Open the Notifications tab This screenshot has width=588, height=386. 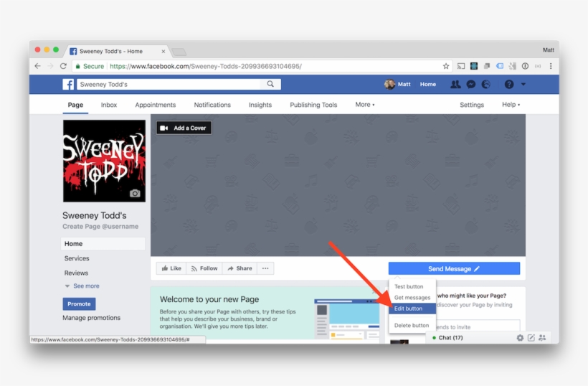[x=212, y=105]
